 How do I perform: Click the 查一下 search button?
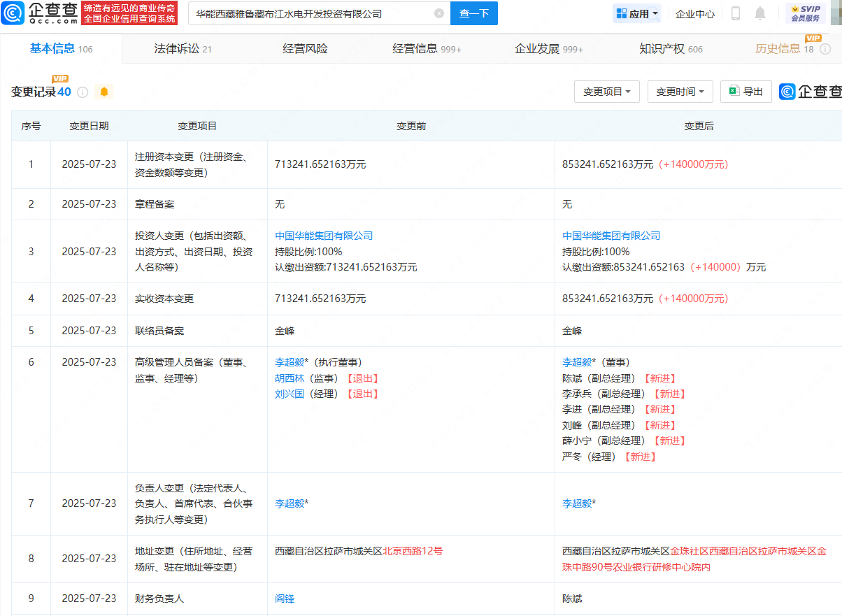pos(474,13)
